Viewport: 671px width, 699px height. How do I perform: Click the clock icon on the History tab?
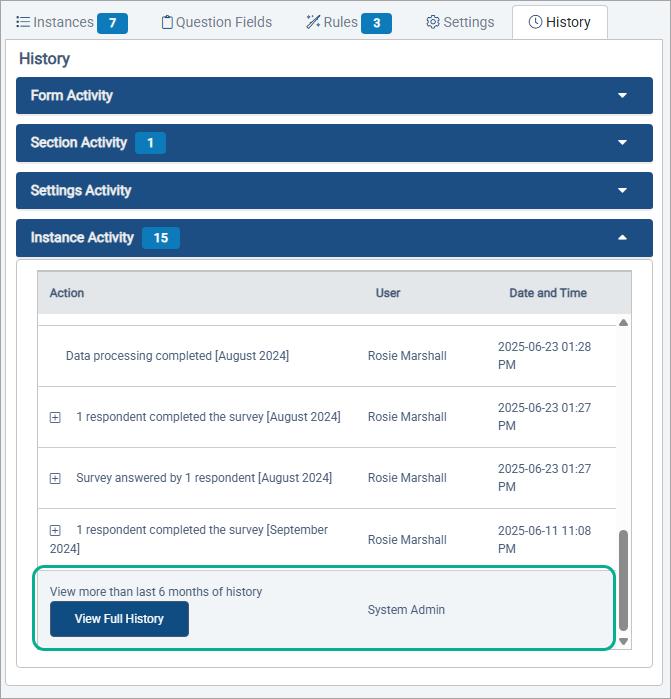(535, 22)
